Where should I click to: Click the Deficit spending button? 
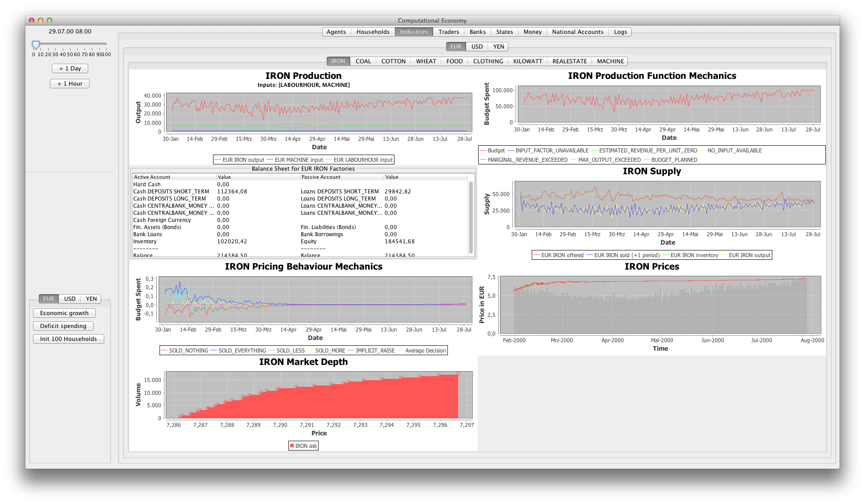click(63, 326)
